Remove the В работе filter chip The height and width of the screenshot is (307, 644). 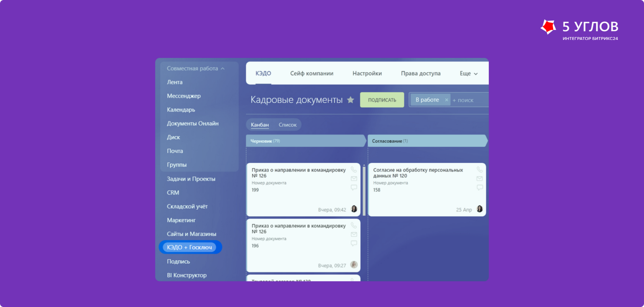pos(446,100)
